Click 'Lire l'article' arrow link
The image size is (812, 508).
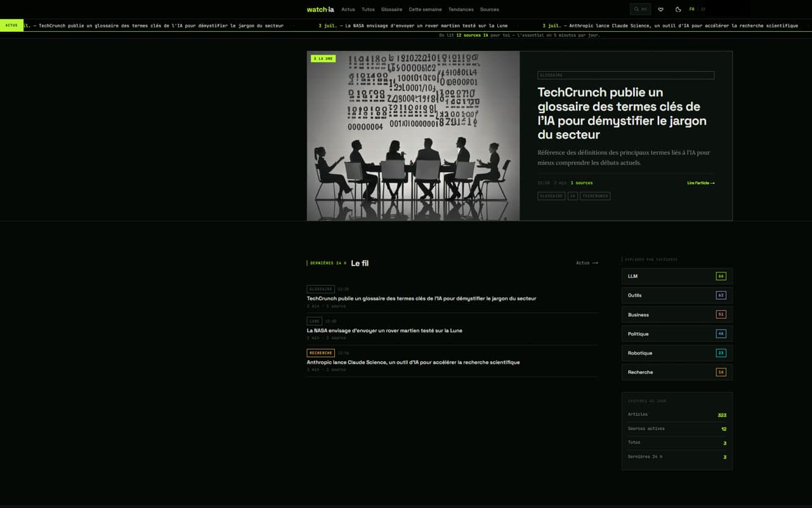(701, 183)
